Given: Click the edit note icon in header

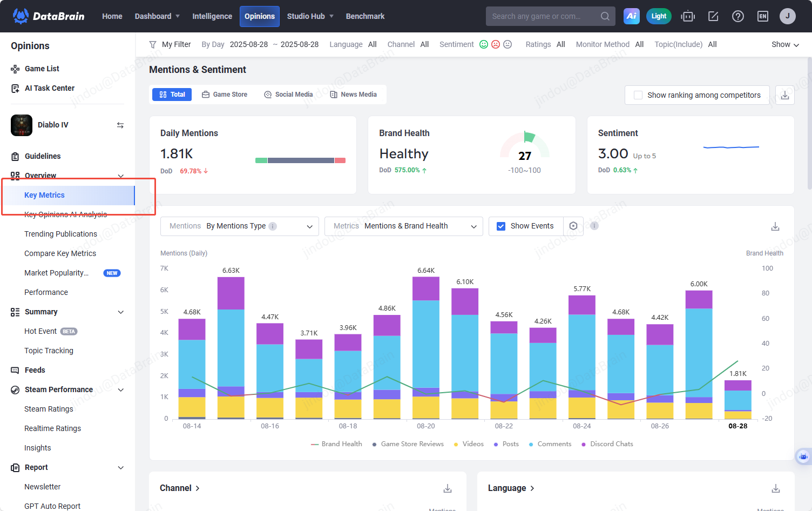Looking at the screenshot, I should pyautogui.click(x=713, y=16).
